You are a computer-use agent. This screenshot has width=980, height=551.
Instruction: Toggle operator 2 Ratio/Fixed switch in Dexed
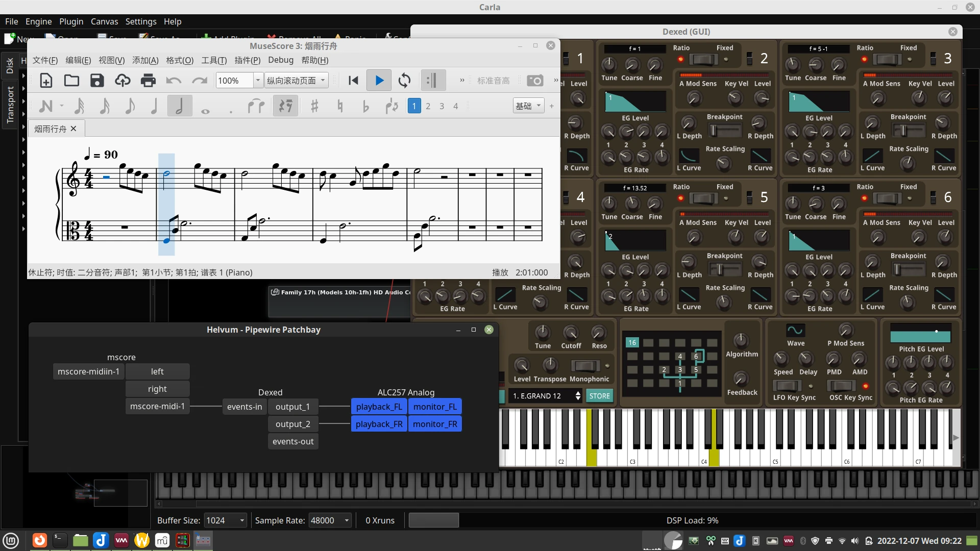703,59
